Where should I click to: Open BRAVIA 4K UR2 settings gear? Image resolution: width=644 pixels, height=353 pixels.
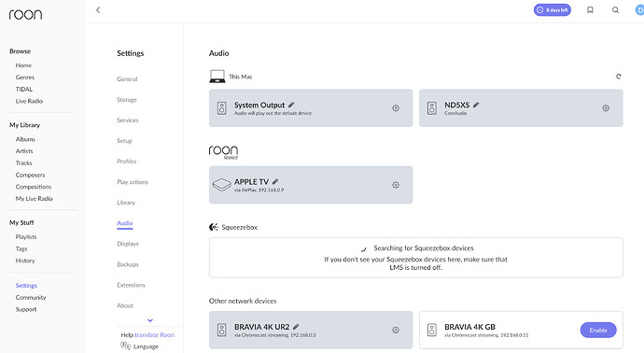click(396, 330)
